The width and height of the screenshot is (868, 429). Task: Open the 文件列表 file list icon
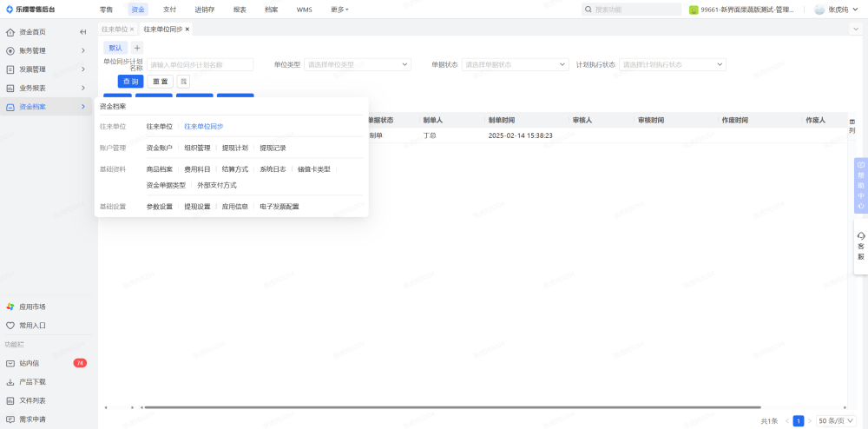tap(10, 400)
